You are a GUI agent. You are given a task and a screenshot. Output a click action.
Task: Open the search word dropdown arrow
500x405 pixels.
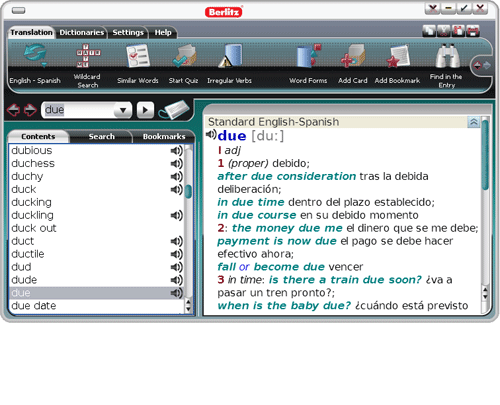(x=123, y=110)
